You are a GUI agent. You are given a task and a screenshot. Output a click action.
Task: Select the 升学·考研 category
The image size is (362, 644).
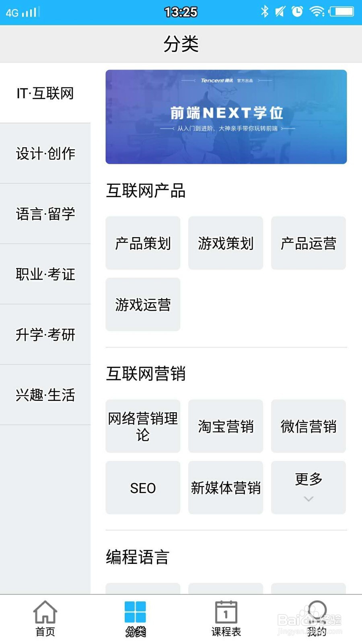click(45, 334)
